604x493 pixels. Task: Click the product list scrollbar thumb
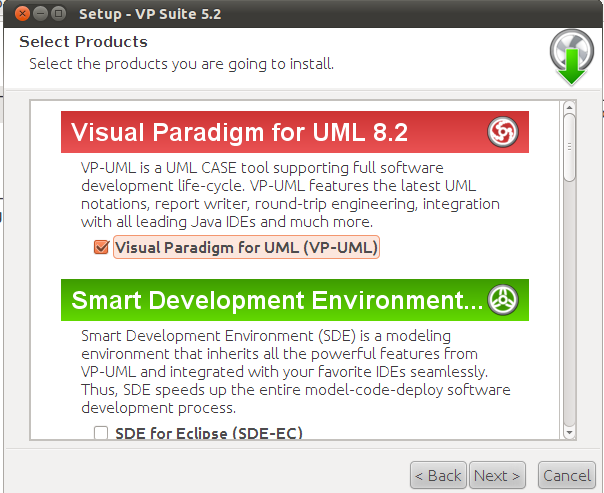click(569, 147)
